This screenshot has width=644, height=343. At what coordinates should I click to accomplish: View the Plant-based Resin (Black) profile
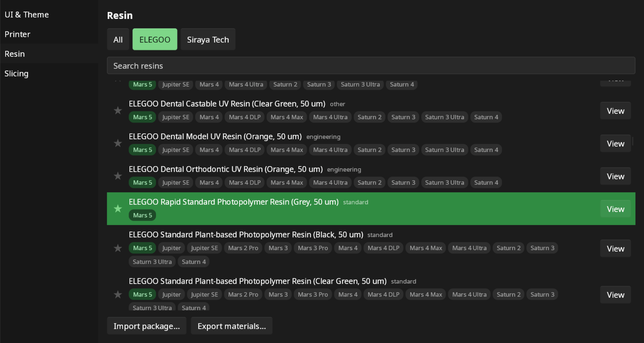point(615,248)
